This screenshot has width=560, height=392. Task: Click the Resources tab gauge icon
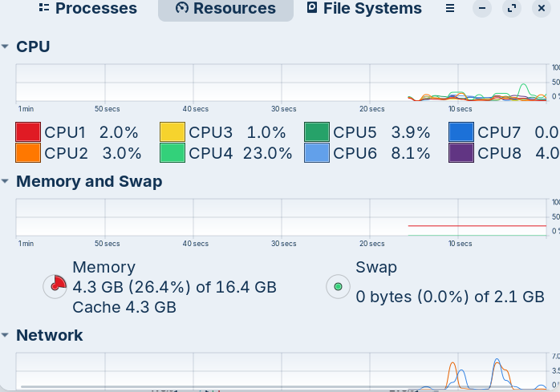182,7
